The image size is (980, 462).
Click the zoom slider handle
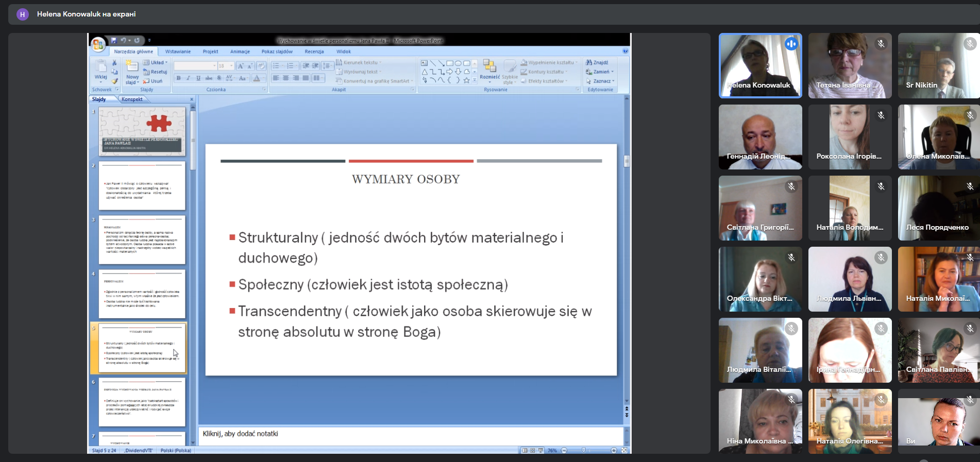click(583, 450)
